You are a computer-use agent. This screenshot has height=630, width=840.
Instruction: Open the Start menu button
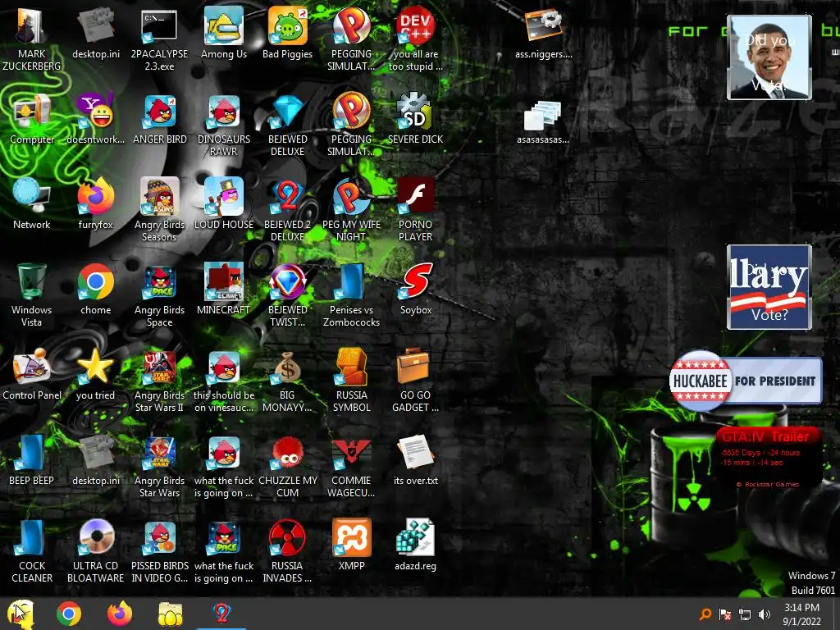click(x=21, y=614)
